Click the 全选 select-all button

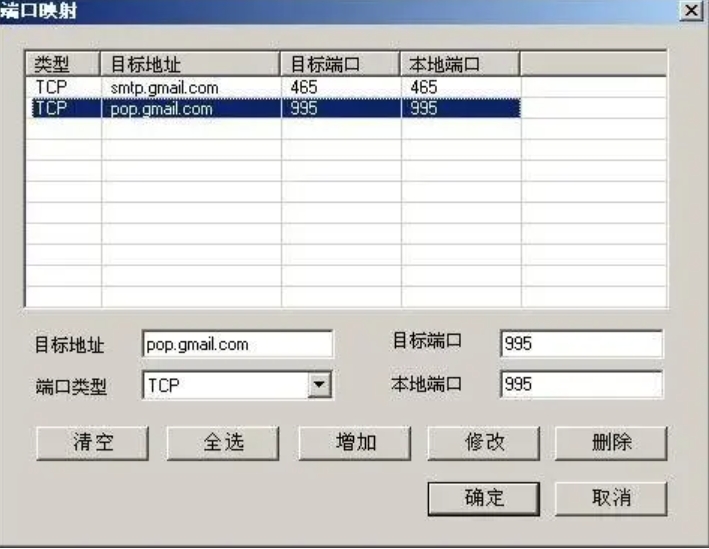[x=223, y=443]
